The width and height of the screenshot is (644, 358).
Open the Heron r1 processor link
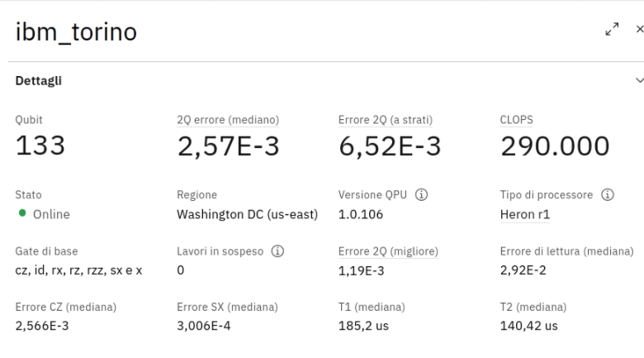[525, 215]
